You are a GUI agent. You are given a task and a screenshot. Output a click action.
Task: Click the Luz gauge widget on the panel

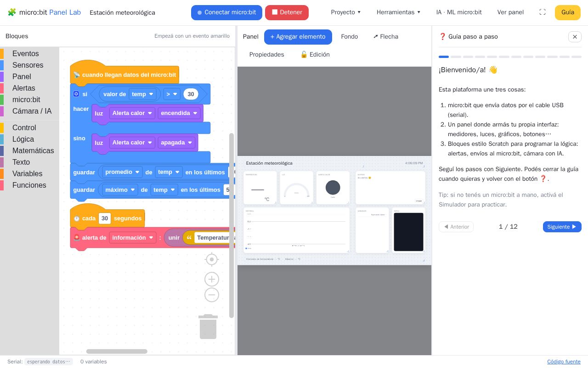click(296, 188)
